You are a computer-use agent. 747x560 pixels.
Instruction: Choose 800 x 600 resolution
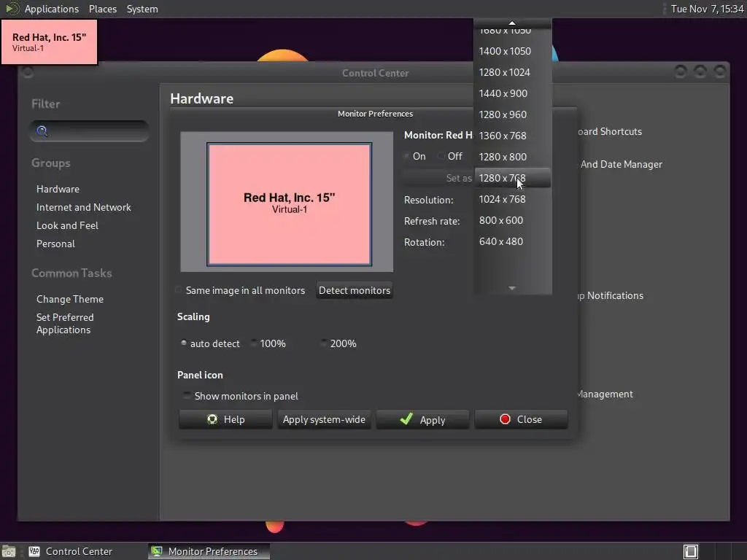tap(513, 220)
